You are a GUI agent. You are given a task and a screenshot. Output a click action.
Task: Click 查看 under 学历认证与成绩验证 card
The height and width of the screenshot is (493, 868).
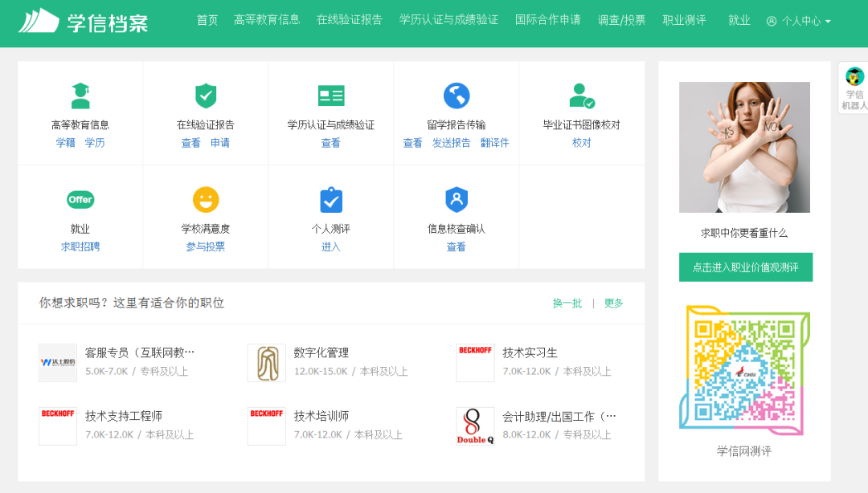331,143
